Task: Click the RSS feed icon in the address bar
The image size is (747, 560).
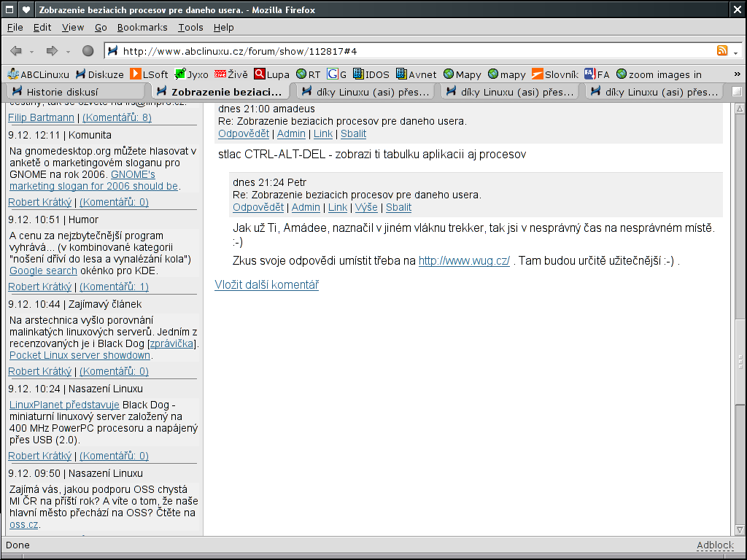Action: pos(722,51)
